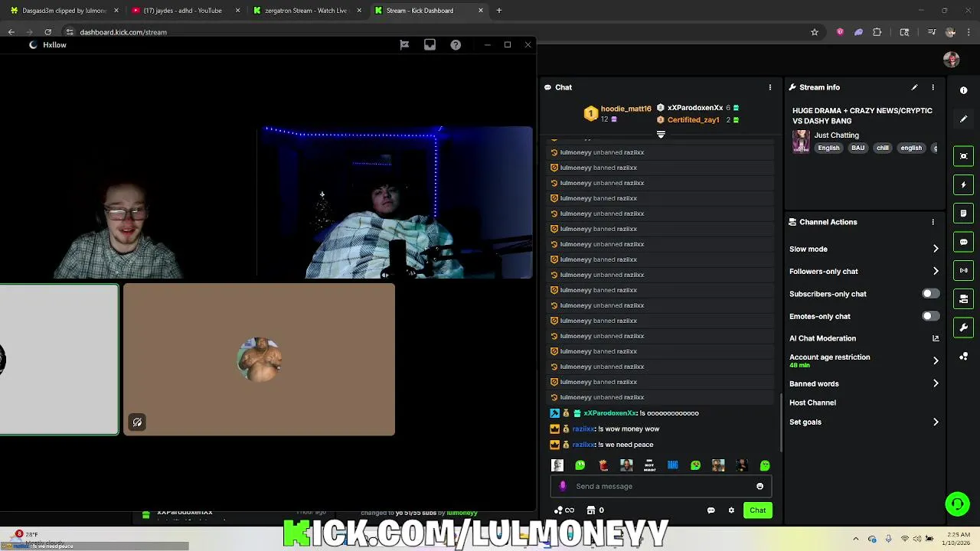Screen dimensions: 980x551
Task: Click the inbox icon in Hxllow window
Action: (430, 45)
